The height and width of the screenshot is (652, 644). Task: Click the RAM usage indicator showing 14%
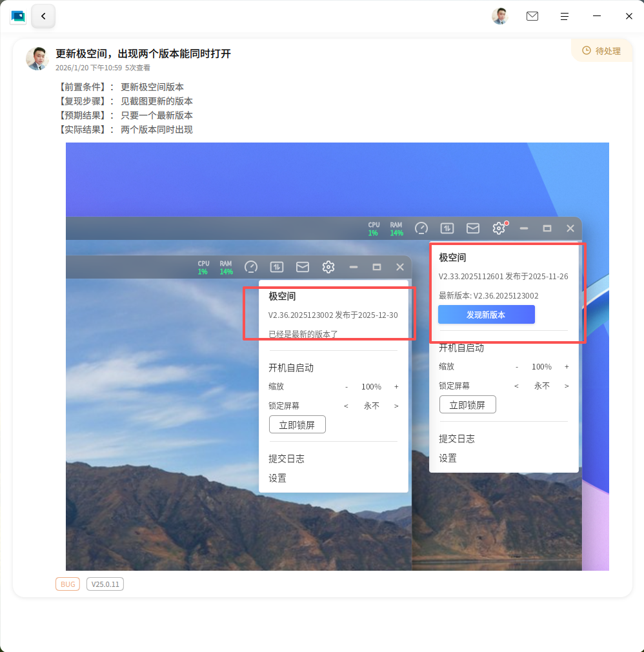396,228
